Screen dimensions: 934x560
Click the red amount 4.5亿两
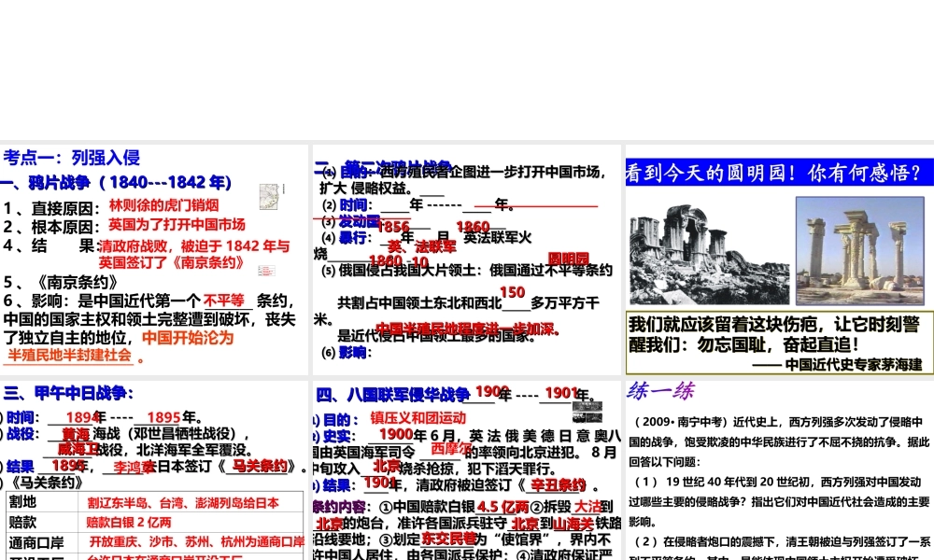[502, 507]
